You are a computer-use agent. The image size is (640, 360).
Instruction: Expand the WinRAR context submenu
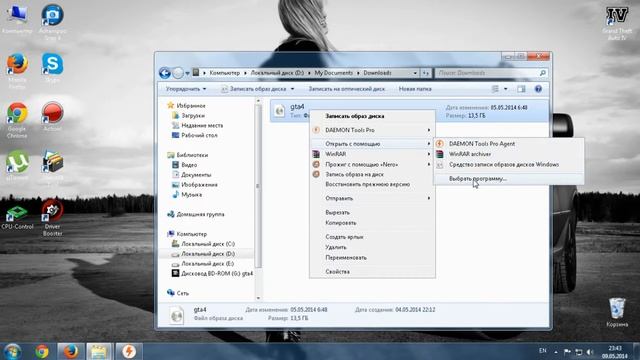(372, 154)
